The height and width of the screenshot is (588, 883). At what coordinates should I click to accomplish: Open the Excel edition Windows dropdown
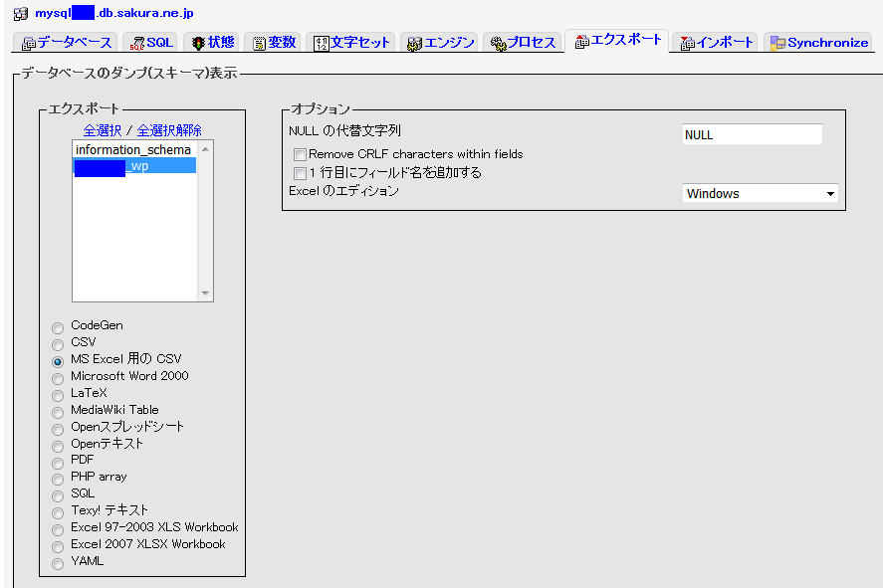point(760,193)
